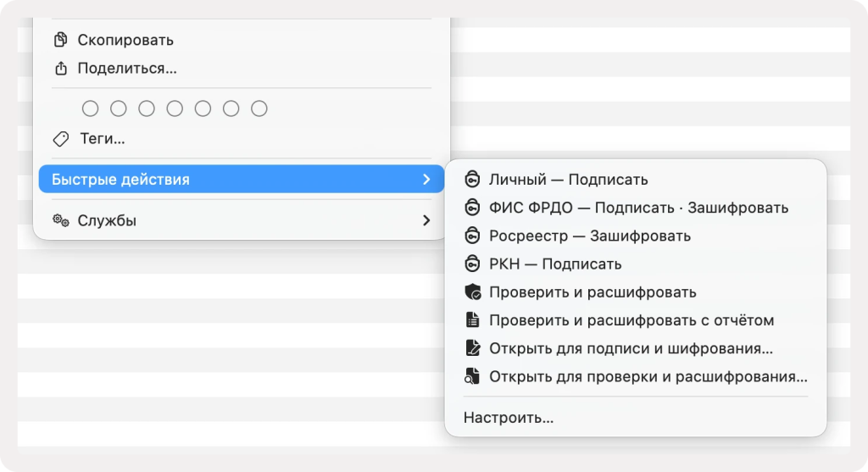Viewport: 868px width, 472px height.
Task: Run ФИС ФРДО — Подписать · Зашифровать action
Action: (x=636, y=208)
